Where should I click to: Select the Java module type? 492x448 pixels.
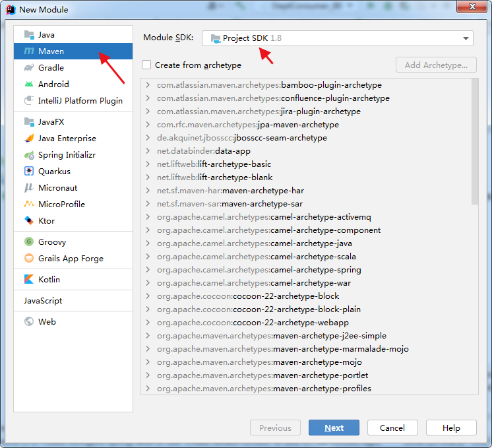point(73,35)
